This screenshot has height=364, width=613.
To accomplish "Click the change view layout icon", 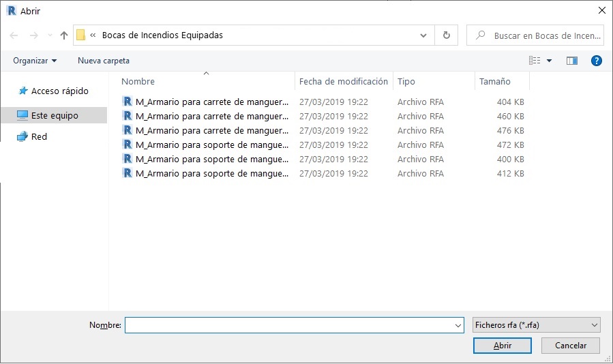I will (535, 61).
